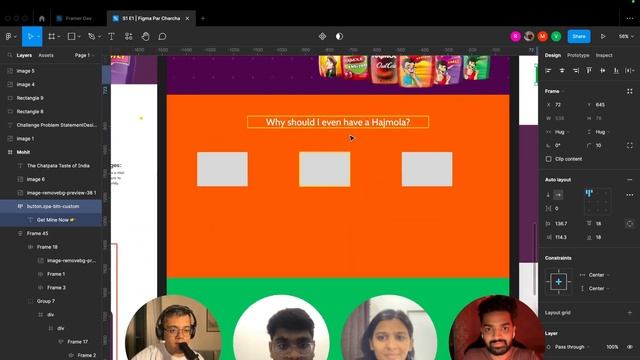The height and width of the screenshot is (360, 640).
Task: Align selection top
Action: [589, 71]
